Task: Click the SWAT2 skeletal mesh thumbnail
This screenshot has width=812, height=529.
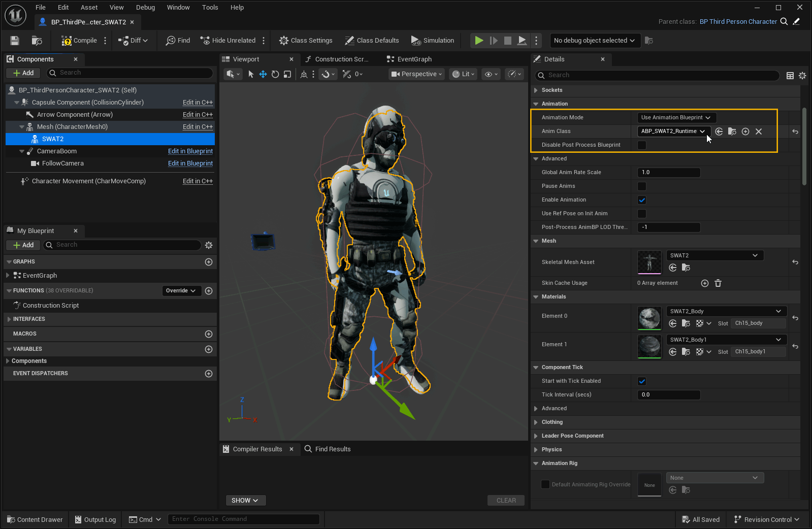Action: 649,262
